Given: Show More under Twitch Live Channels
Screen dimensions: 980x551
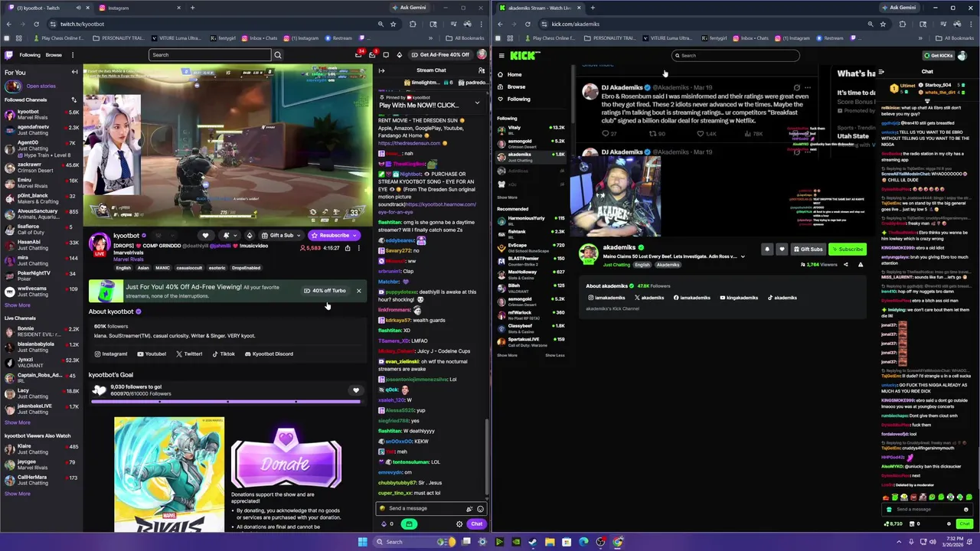Looking at the screenshot, I should (x=18, y=422).
